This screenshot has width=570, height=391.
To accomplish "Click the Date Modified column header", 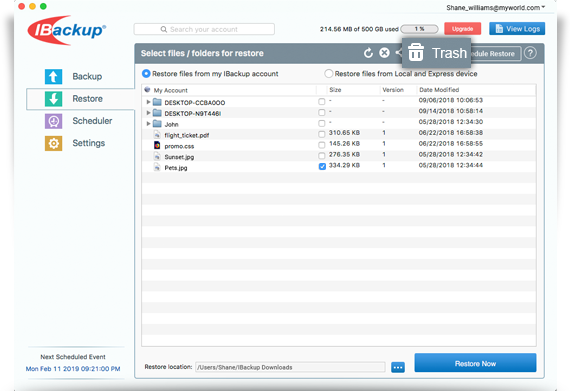I will 439,90.
